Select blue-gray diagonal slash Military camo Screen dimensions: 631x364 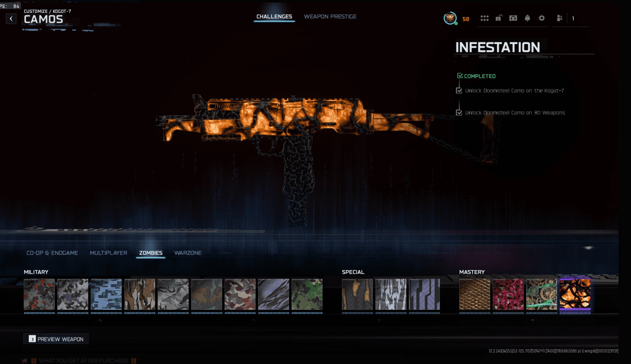pos(274,295)
